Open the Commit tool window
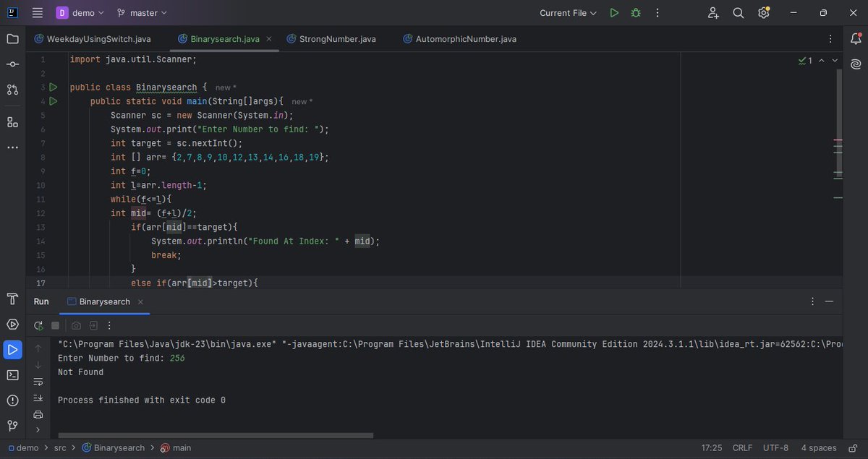The width and height of the screenshot is (868, 459). pyautogui.click(x=12, y=64)
